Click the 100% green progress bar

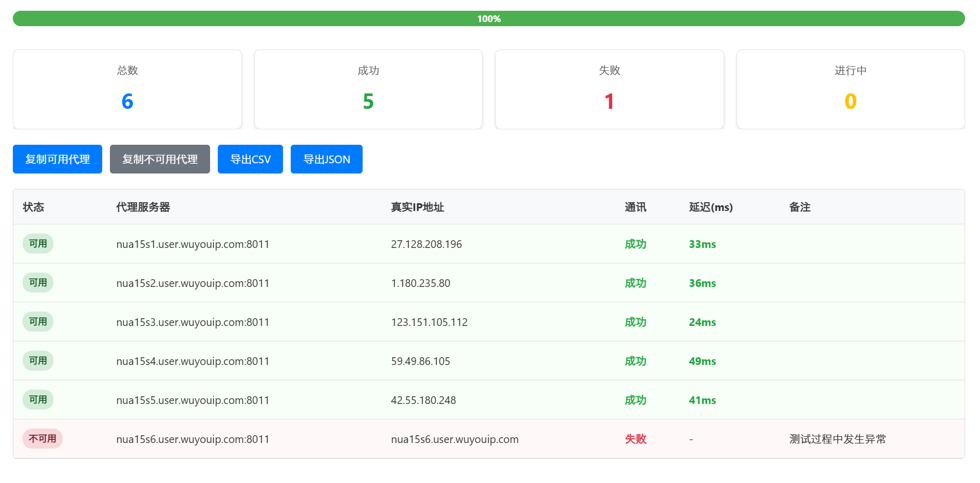[x=488, y=18]
